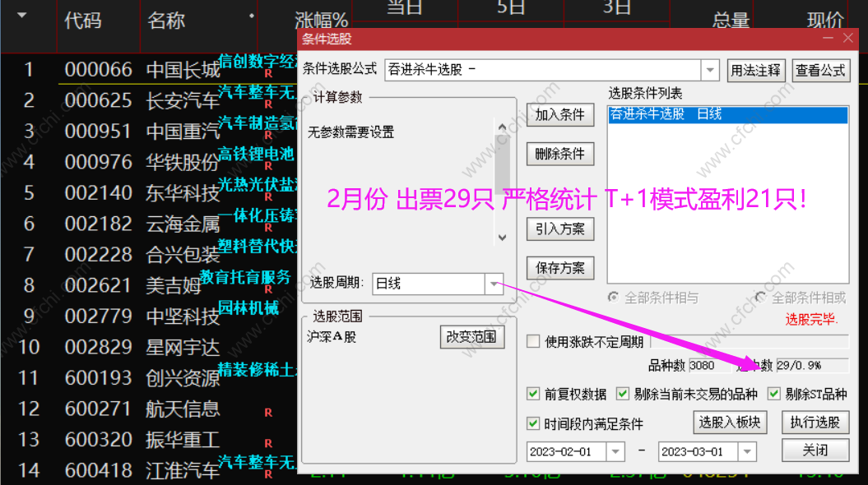This screenshot has height=485, width=868.
Task: Open the start date 2023-02-01 picker
Action: [615, 452]
